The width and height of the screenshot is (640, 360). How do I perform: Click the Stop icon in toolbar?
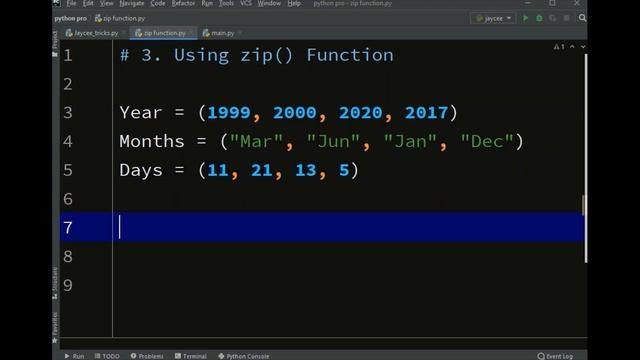click(567, 18)
